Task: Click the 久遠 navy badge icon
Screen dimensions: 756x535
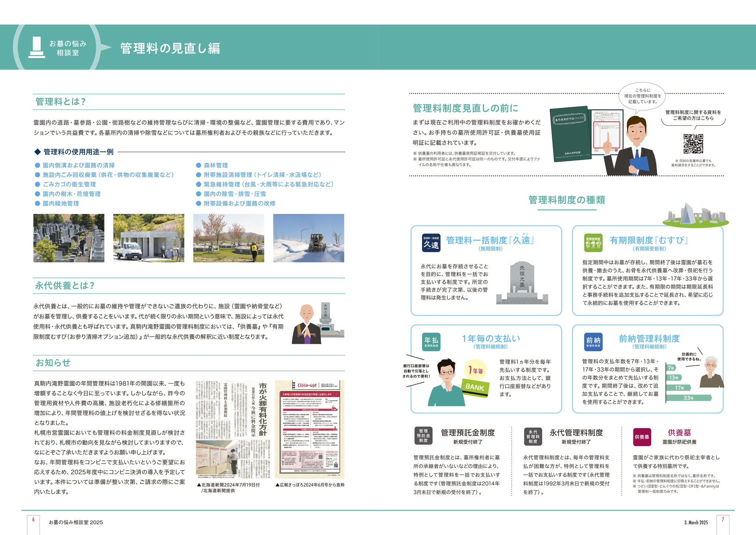Action: pos(431,243)
